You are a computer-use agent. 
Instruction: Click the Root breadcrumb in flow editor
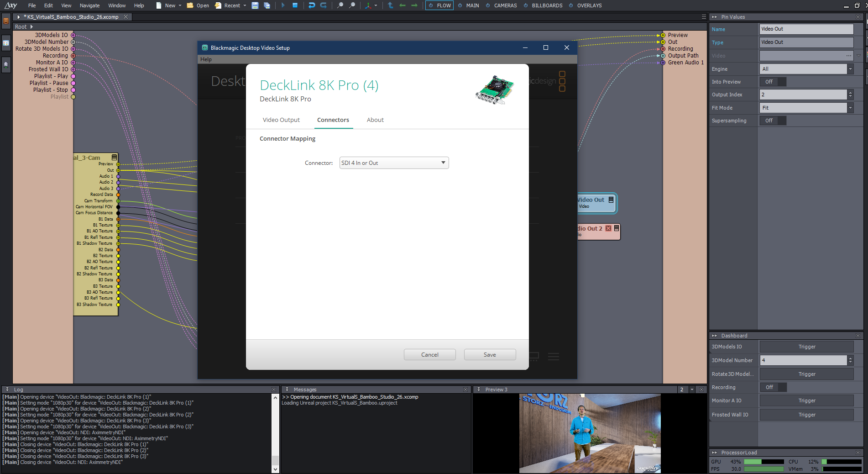pyautogui.click(x=21, y=26)
